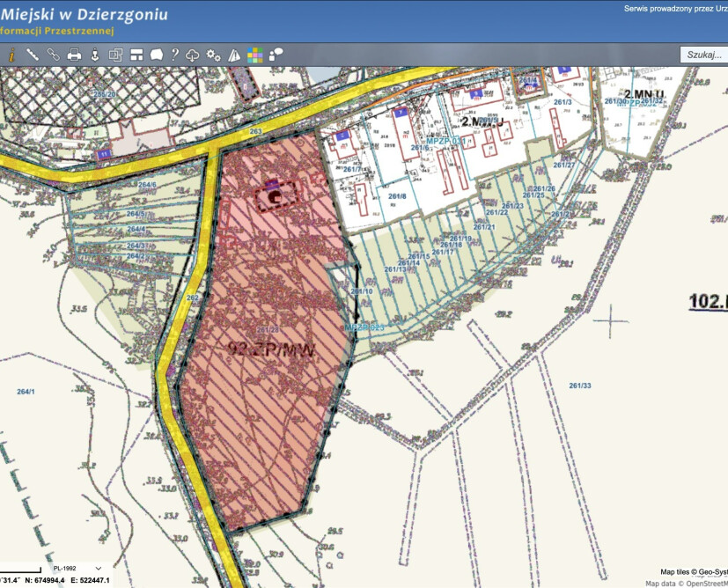Open settings with the gears icon
Image resolution: width=728 pixels, height=588 pixels.
point(213,55)
